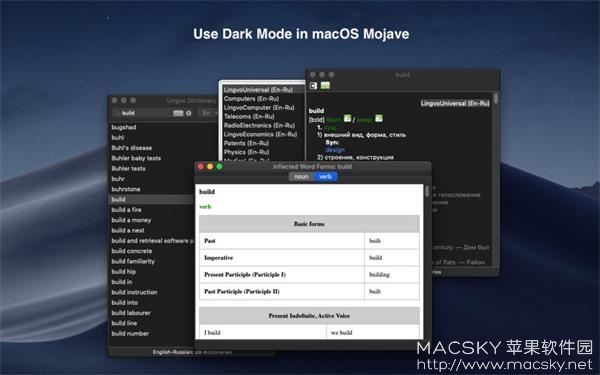Play the first pronunciation sound icon
600x375 pixels.
tap(347, 119)
